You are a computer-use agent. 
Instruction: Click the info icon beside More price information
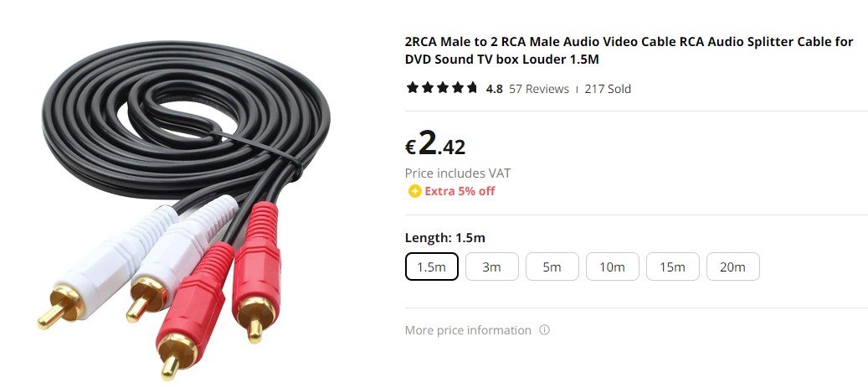click(545, 330)
